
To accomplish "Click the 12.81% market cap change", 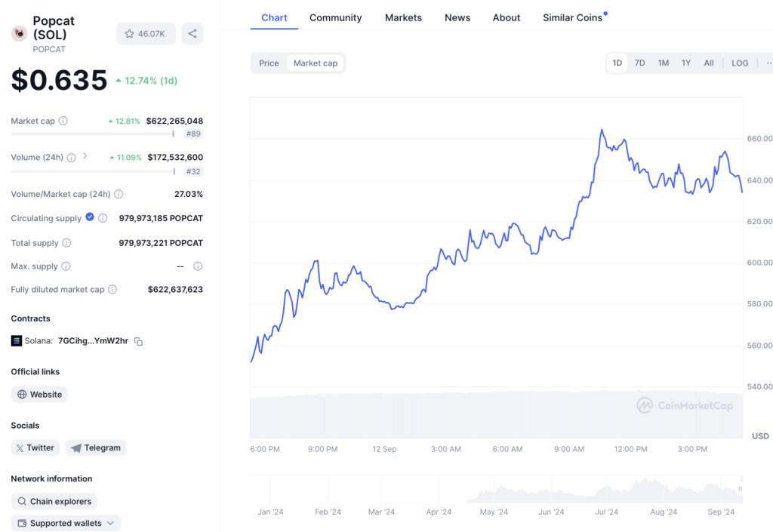I will 125,121.
